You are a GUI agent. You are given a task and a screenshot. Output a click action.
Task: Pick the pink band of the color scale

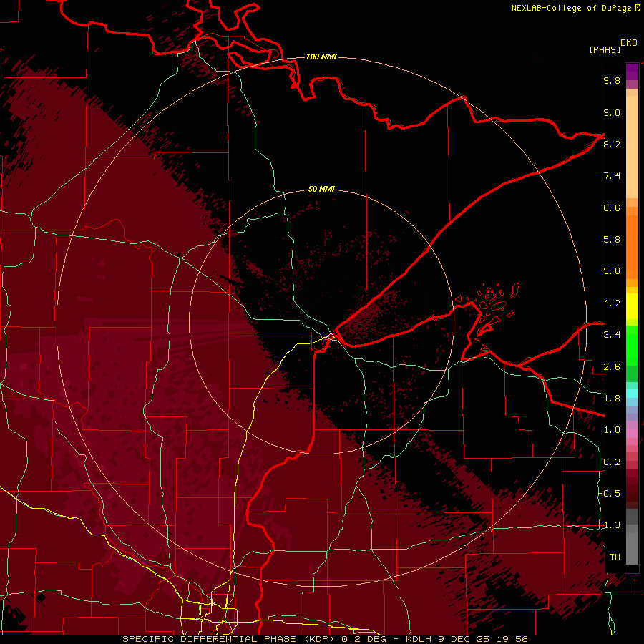tap(632, 434)
